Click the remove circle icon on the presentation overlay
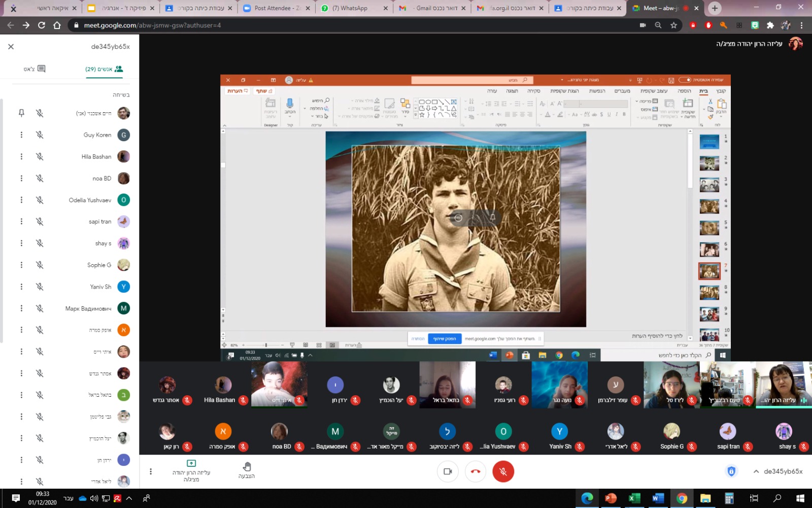Screen dimensions: 812x508 (x=458, y=217)
